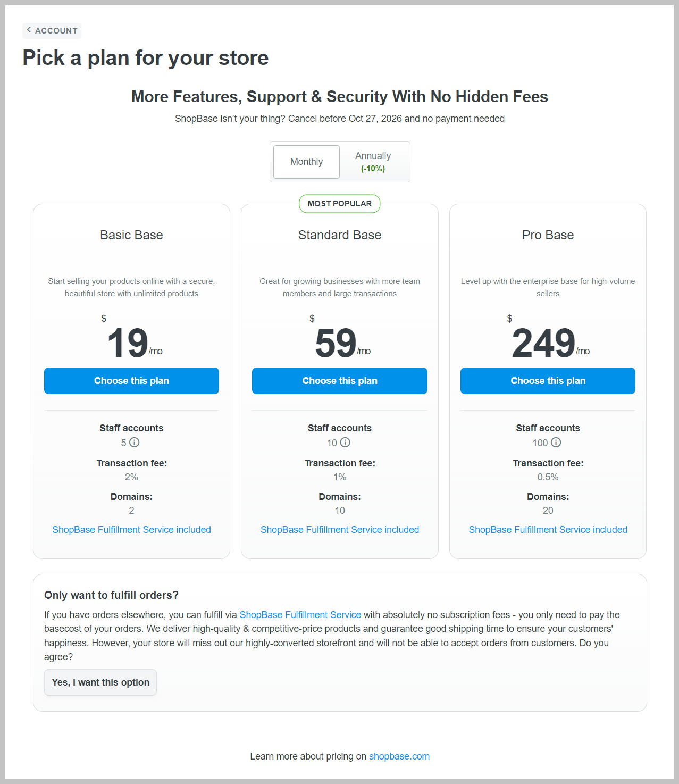The image size is (679, 784).
Task: Click the Pro Base plan title
Action: pos(548,235)
